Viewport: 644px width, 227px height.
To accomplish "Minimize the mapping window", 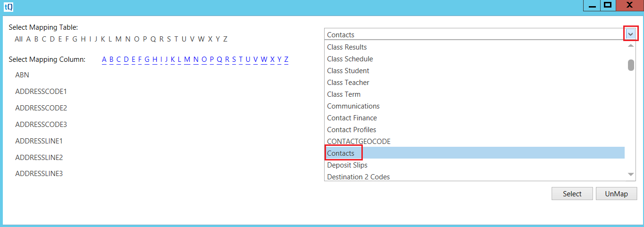I will click(x=592, y=5).
